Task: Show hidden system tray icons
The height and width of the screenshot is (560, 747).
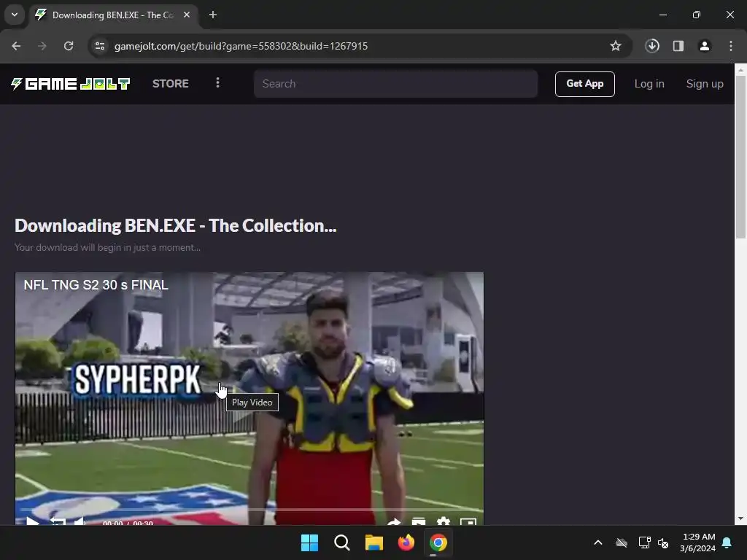Action: pos(598,542)
